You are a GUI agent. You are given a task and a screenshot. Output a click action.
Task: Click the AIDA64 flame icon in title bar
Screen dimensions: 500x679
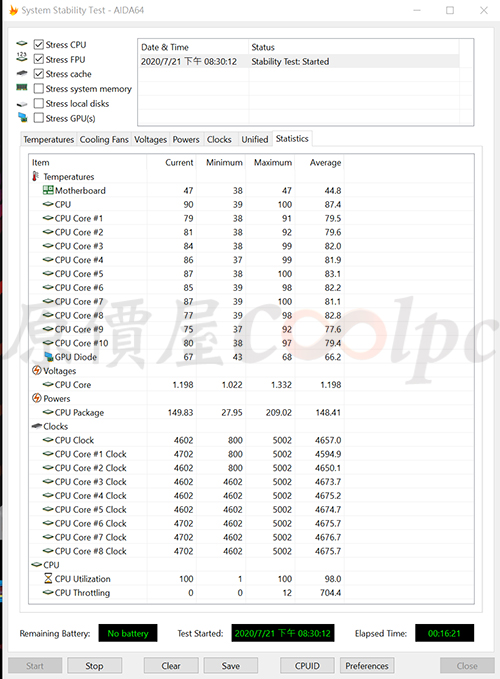tap(13, 10)
